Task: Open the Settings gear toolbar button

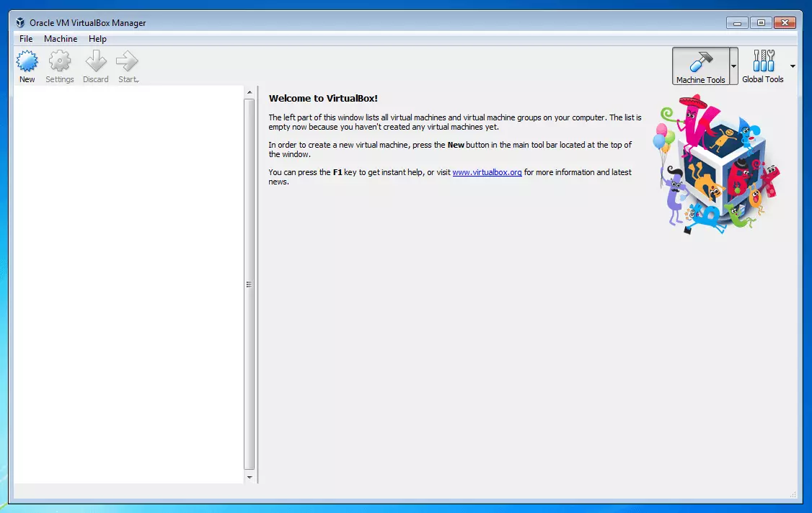Action: tap(60, 66)
